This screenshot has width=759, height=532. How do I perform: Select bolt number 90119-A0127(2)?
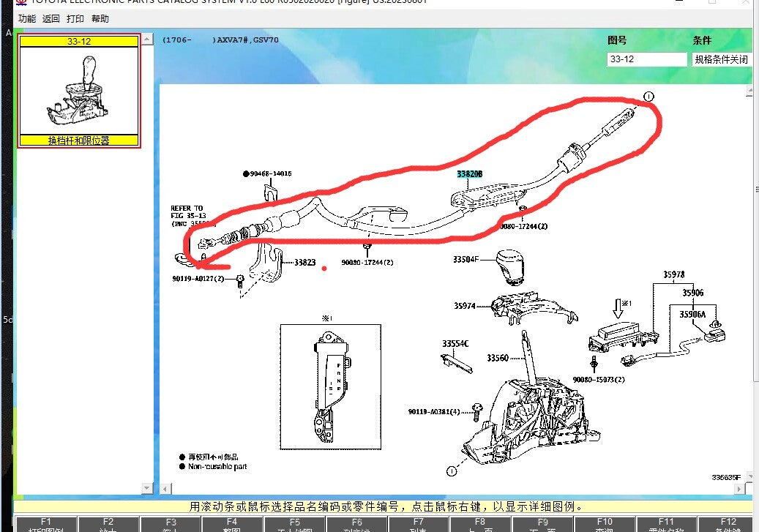(198, 279)
